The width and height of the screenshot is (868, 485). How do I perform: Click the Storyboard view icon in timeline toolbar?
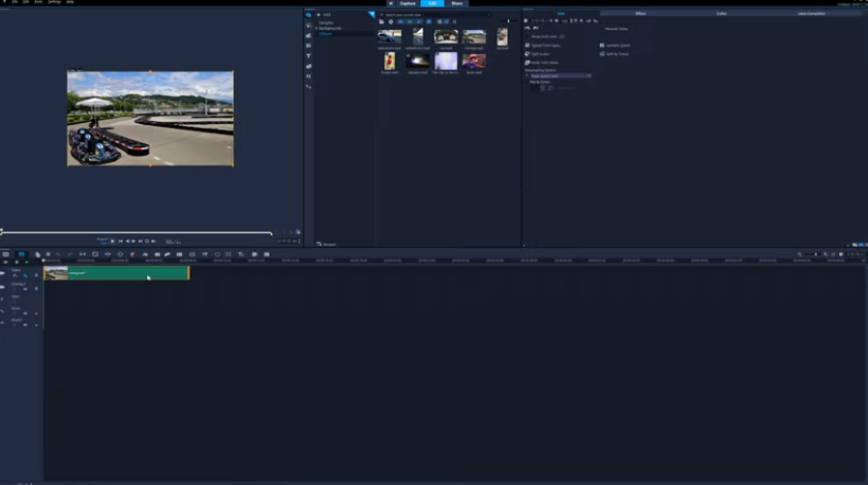pos(6,255)
